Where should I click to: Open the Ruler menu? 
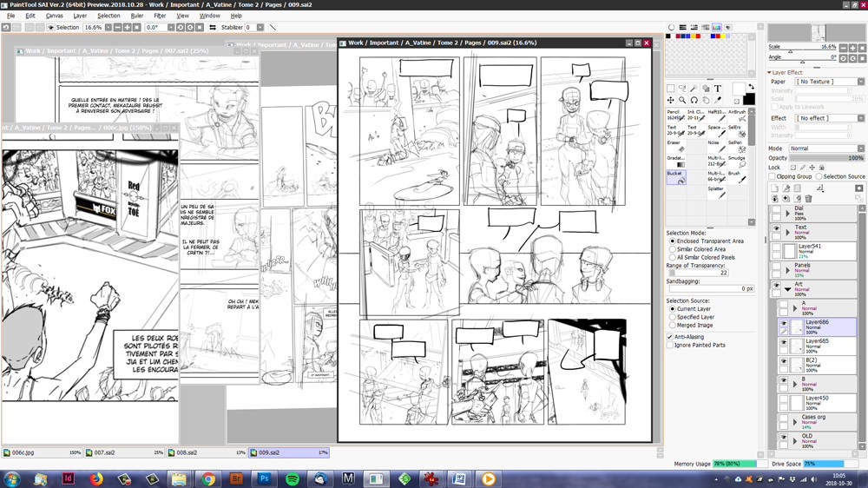tap(137, 16)
